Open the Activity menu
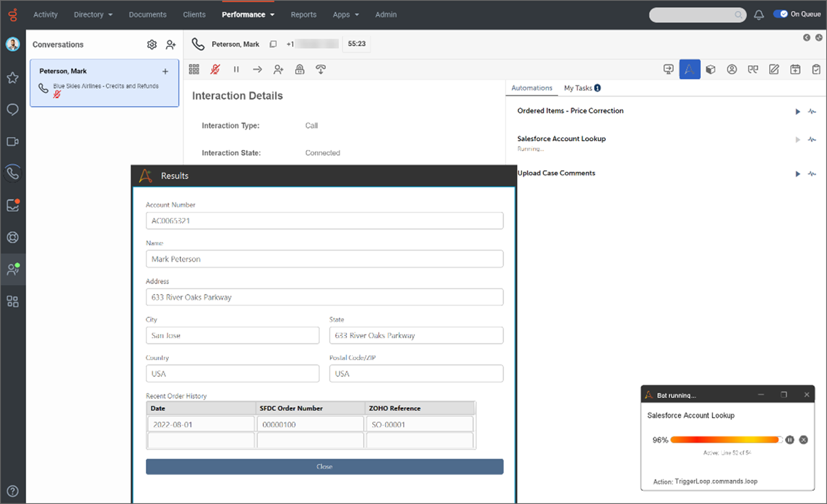Viewport: 827px width, 504px height. (45, 14)
